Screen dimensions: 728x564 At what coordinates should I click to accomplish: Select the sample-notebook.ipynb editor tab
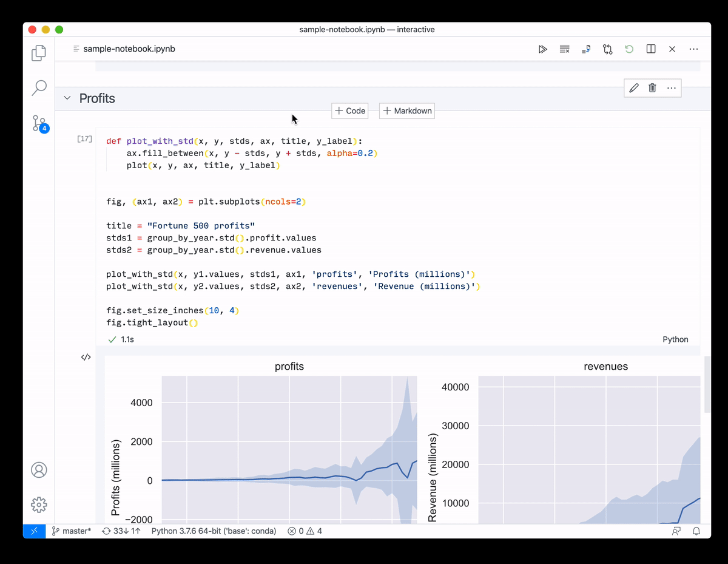124,49
